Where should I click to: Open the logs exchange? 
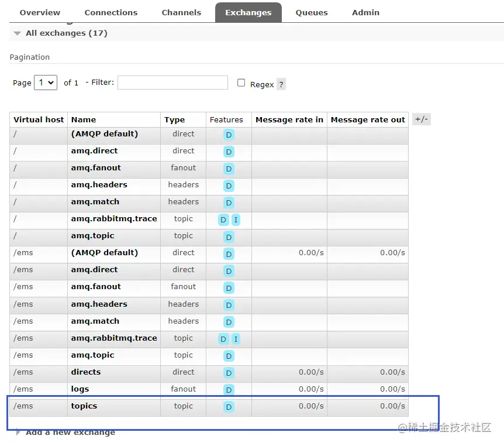[x=80, y=389]
